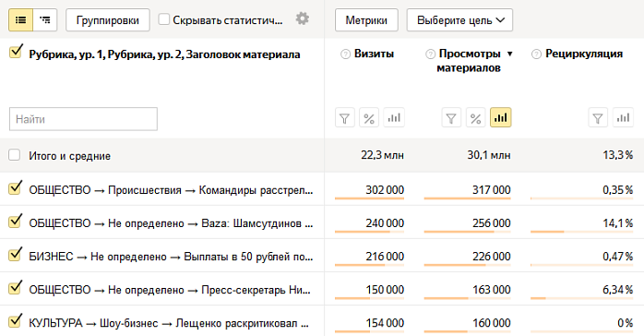Uncheck header checkbox beside Рубрика, ур. 1
The width and height of the screenshot is (644, 336).
click(x=16, y=52)
